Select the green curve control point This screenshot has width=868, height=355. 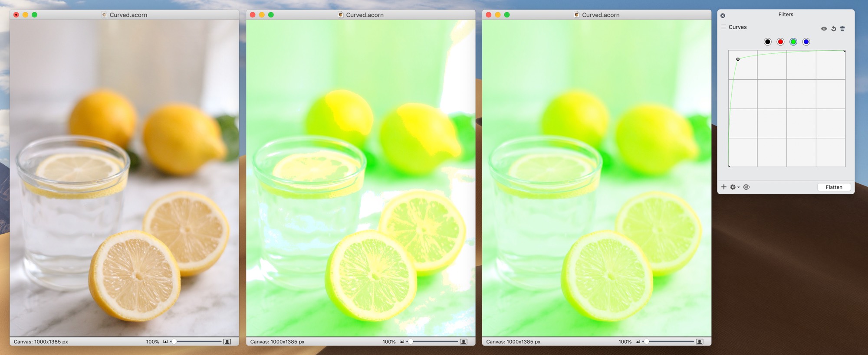pyautogui.click(x=738, y=59)
